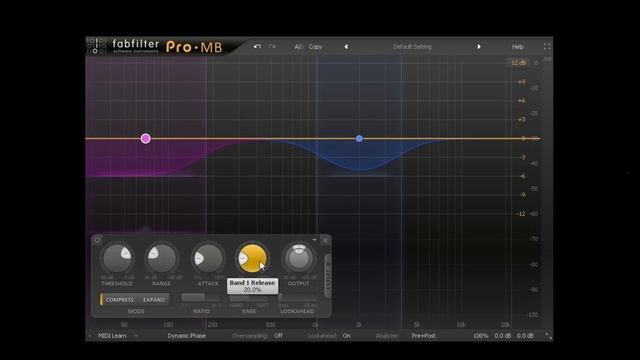
Task: Open the 12 dB display range selector
Action: pyautogui.click(x=518, y=63)
